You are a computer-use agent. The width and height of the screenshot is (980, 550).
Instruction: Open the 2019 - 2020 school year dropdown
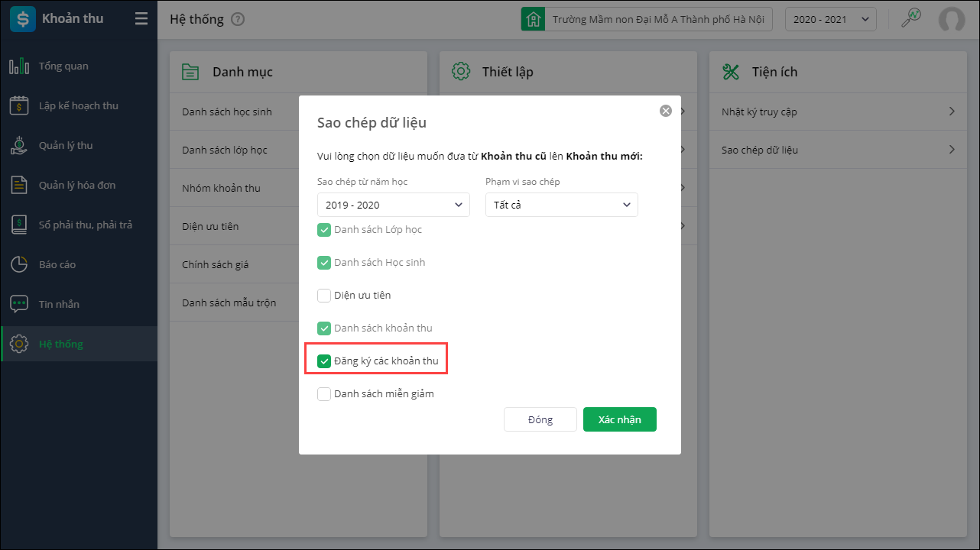coord(394,205)
